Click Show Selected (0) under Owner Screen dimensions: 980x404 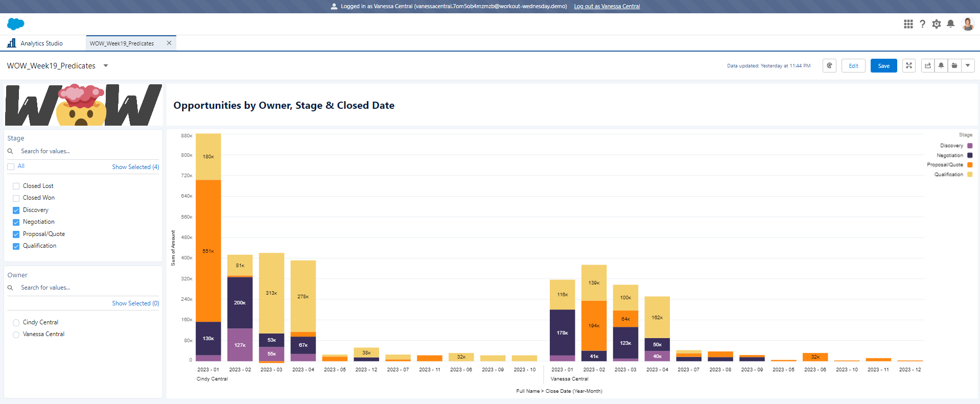[x=135, y=303]
